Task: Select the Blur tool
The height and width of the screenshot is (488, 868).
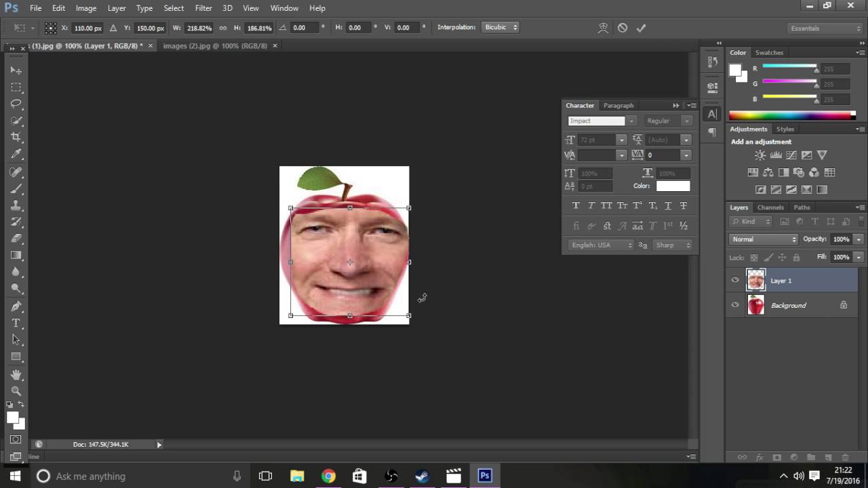Action: tap(16, 272)
